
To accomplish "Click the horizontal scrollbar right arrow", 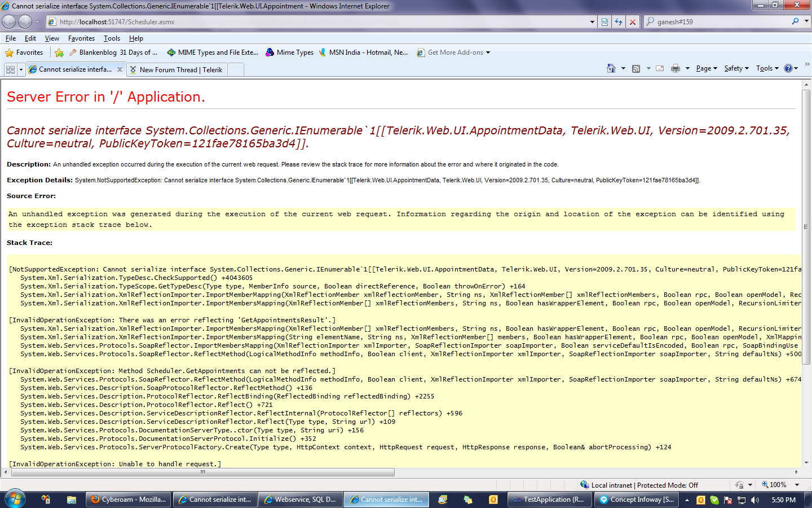I will 796,472.
